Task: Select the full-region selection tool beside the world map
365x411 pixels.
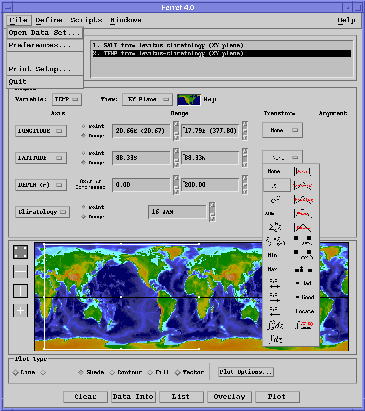Action: 20,252
